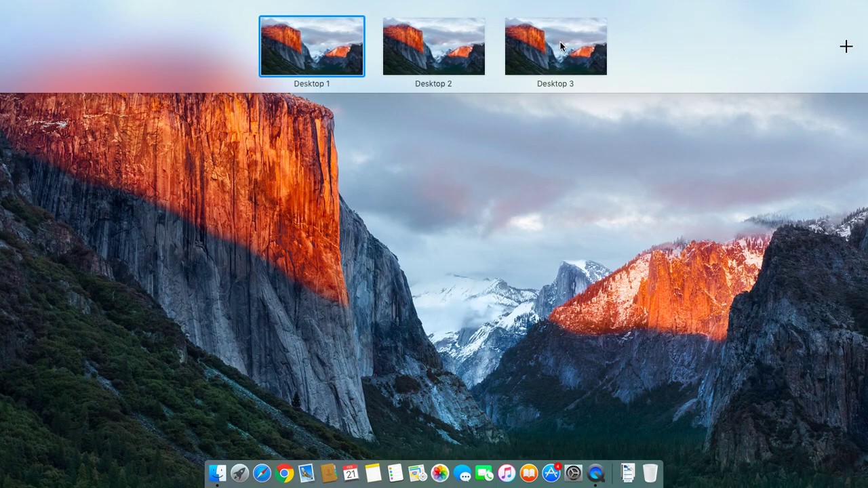868x488 pixels.
Task: Switch to Desktop 1 thumbnail
Action: pyautogui.click(x=312, y=46)
